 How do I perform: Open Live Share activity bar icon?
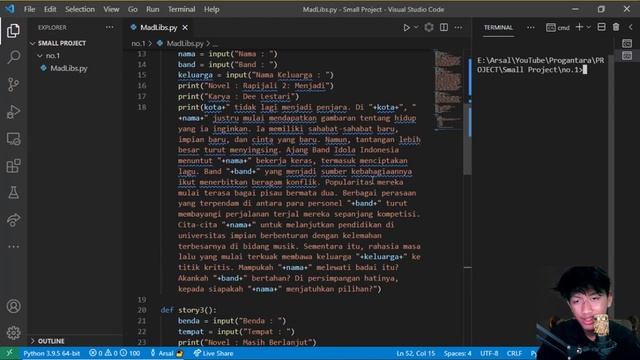(13, 220)
